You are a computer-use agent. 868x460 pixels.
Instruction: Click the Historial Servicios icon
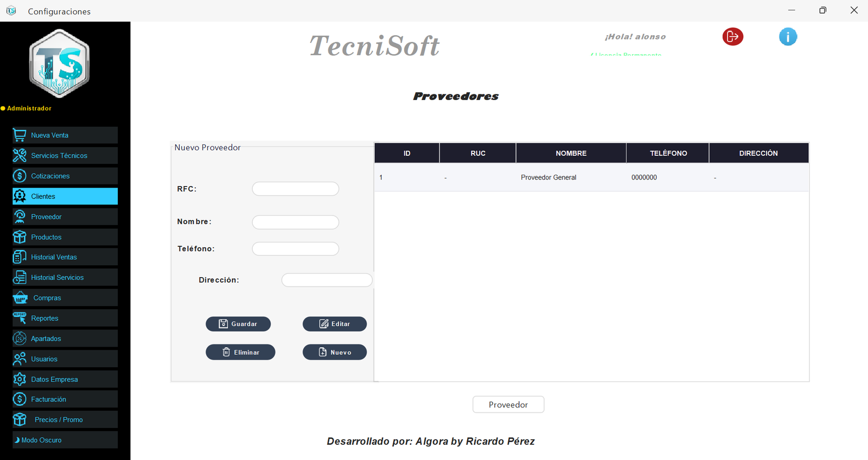coord(20,277)
